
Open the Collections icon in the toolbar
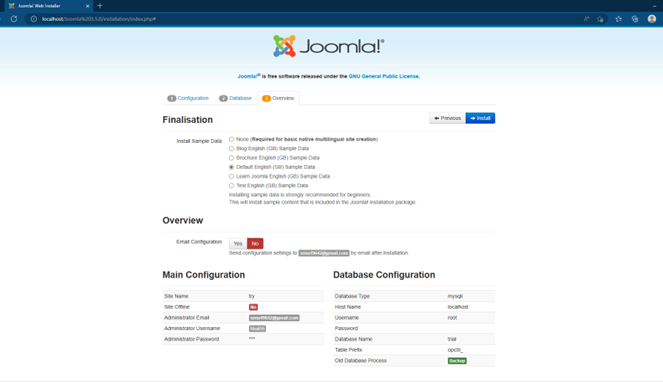click(635, 19)
